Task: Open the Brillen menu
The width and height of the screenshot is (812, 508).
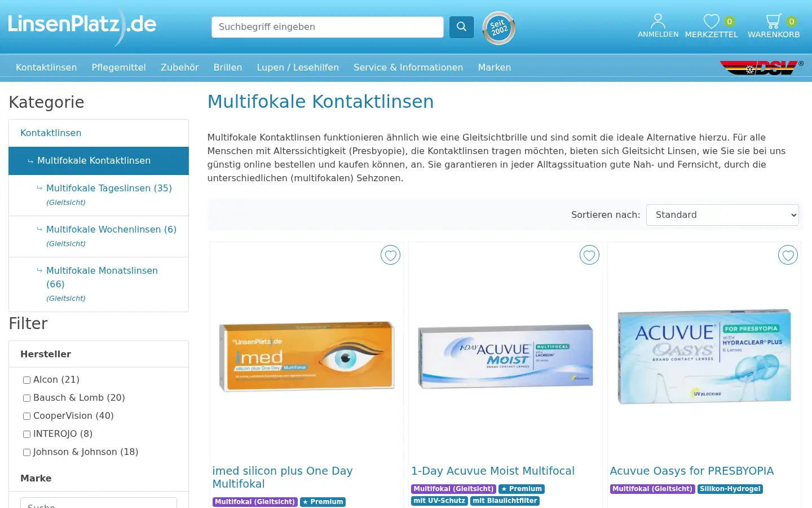Action: (x=228, y=67)
